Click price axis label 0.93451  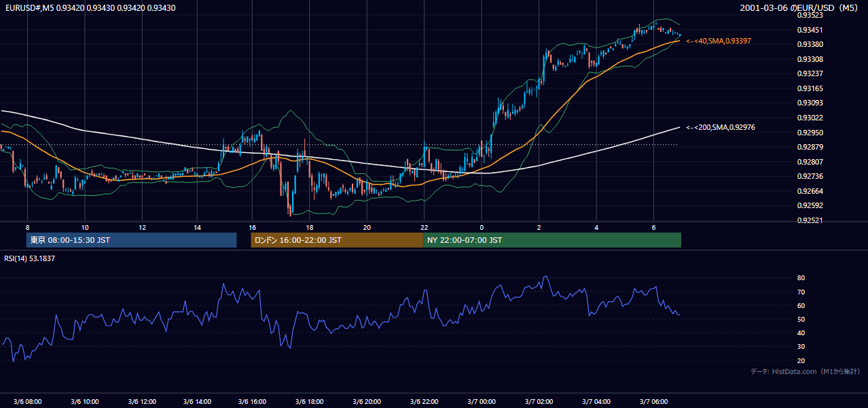pyautogui.click(x=810, y=30)
